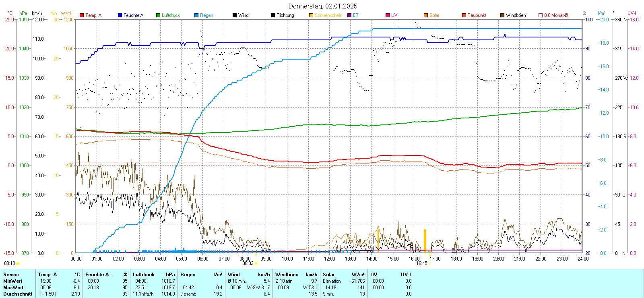644x298 pixels.
Task: Click the orange Solar legend square
Action: point(426,15)
